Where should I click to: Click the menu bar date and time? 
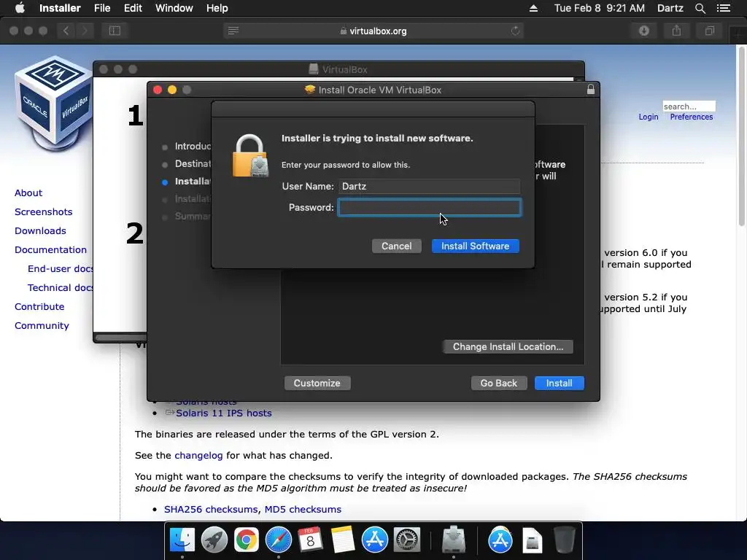600,8
